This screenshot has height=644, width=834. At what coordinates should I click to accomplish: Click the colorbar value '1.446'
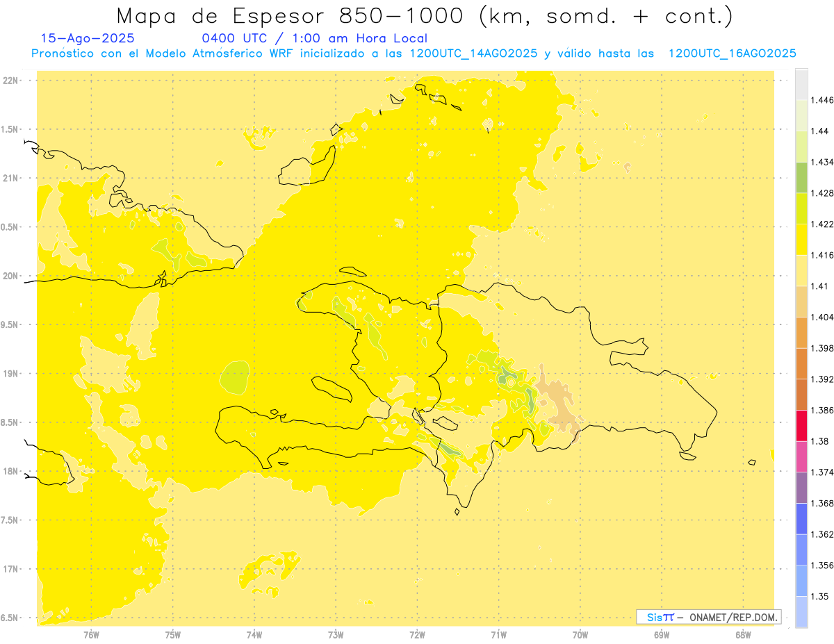tap(824, 100)
